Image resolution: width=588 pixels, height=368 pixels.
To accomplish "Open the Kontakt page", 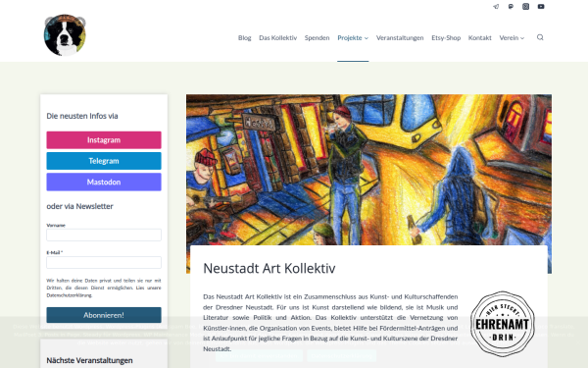I will (479, 37).
